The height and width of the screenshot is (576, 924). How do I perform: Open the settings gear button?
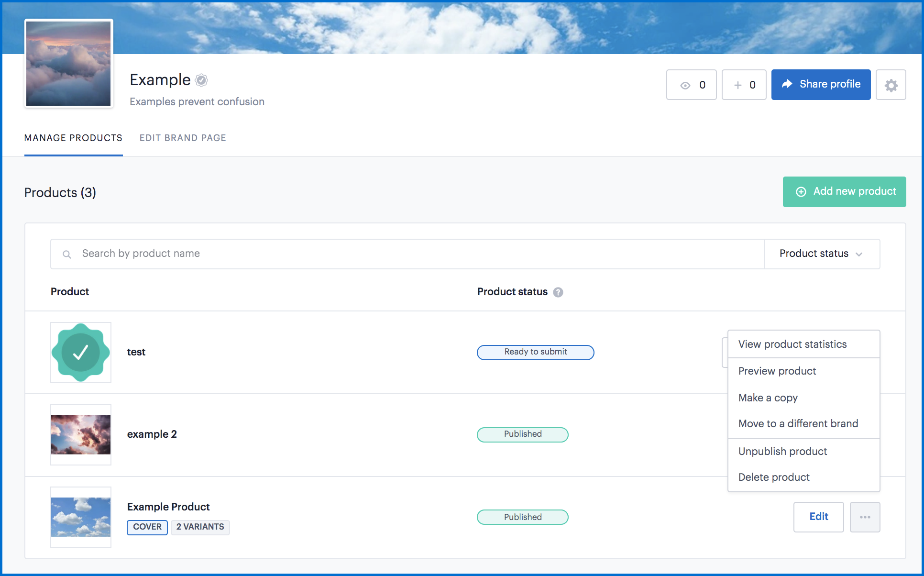pos(891,85)
